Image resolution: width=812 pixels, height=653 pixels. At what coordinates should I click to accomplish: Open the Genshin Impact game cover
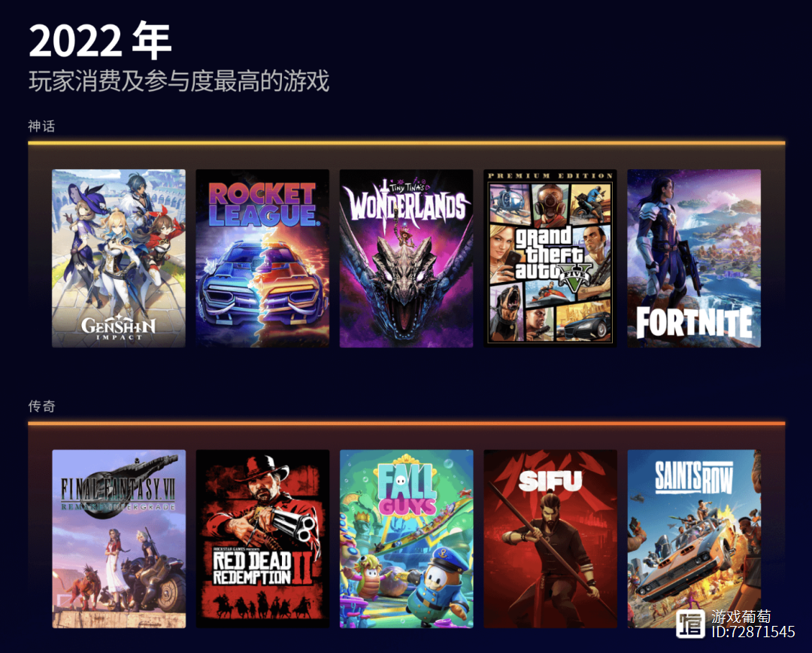(x=119, y=258)
